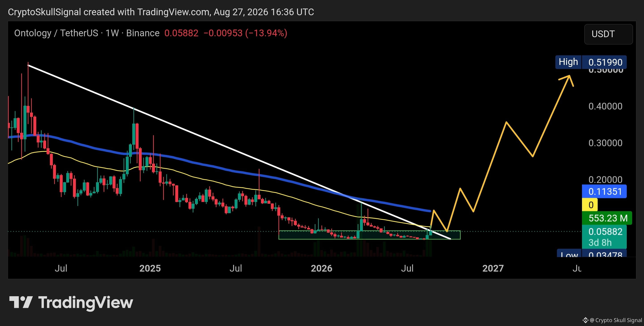This screenshot has height=326, width=644.
Task: Click the 0.30000 price axis tick
Action: click(605, 143)
